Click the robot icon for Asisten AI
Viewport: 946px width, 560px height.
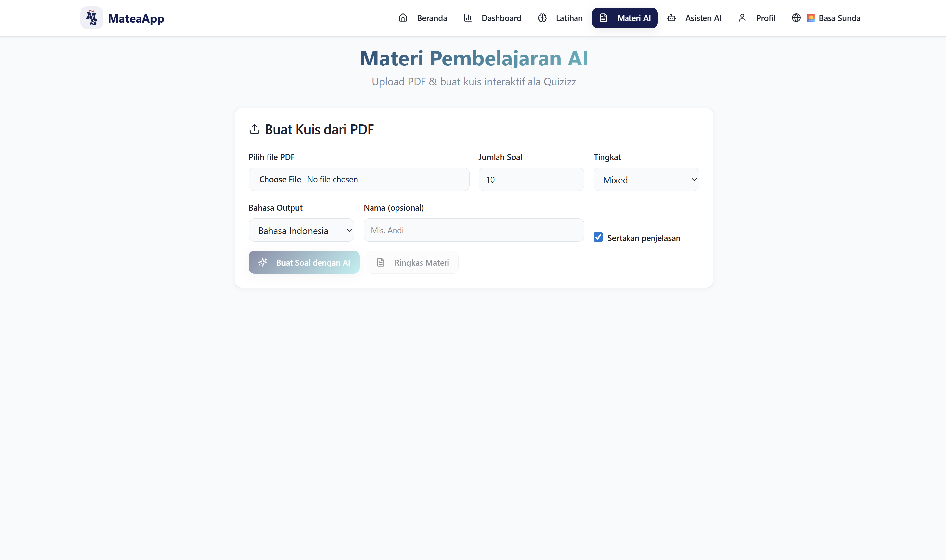click(x=671, y=18)
